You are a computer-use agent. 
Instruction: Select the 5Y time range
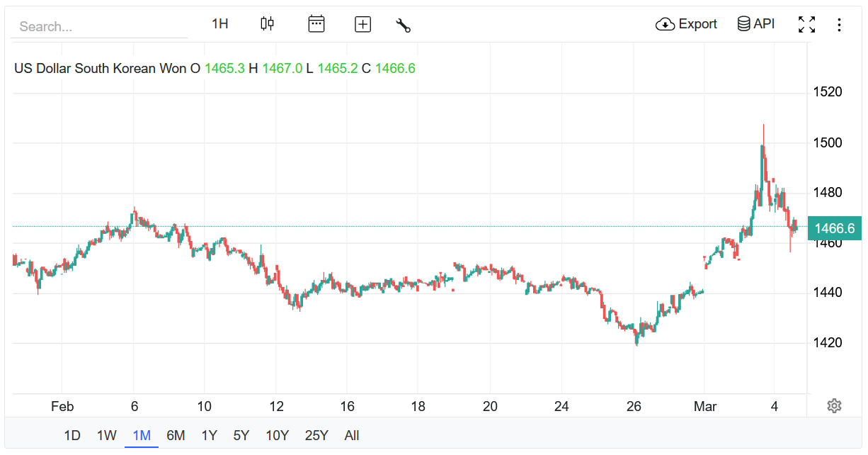(x=241, y=435)
